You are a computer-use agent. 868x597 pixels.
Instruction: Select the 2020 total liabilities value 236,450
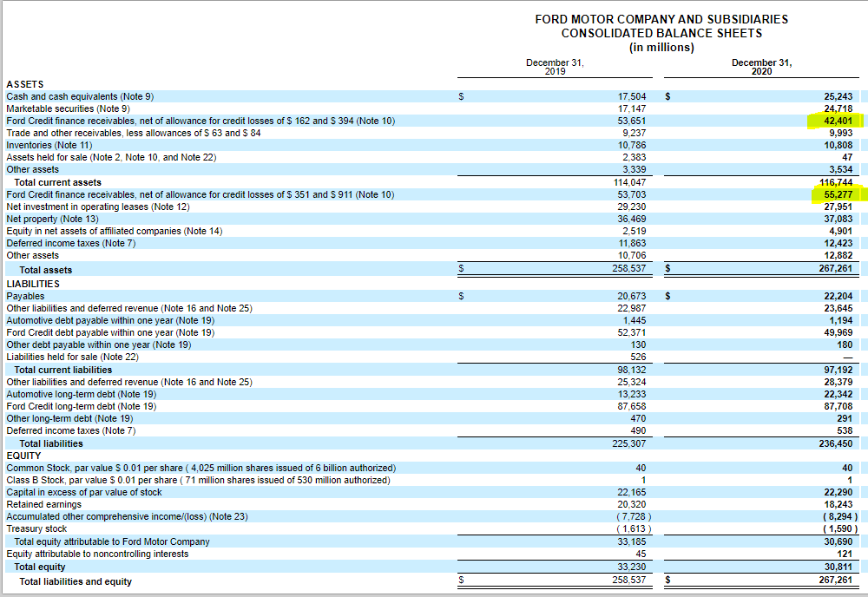point(836,443)
